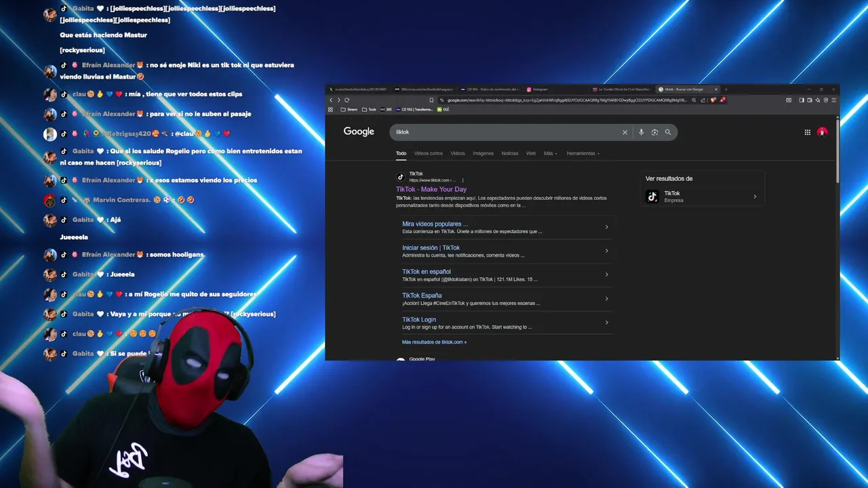Image resolution: width=868 pixels, height=488 pixels.
Task: Select the Todo search tab
Action: (x=401, y=153)
